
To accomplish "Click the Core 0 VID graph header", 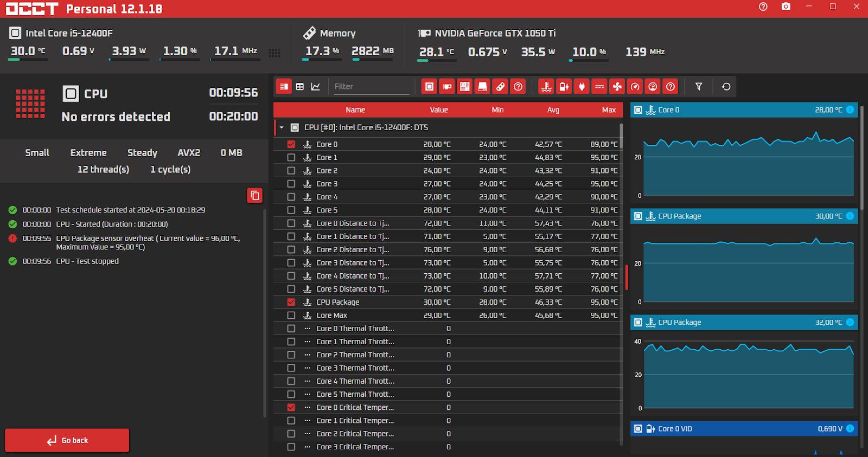I will tap(744, 428).
